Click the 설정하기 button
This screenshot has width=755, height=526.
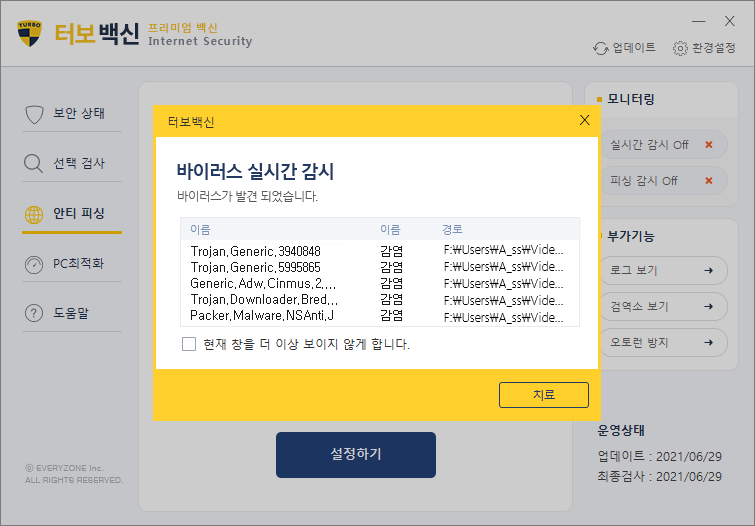tap(355, 455)
